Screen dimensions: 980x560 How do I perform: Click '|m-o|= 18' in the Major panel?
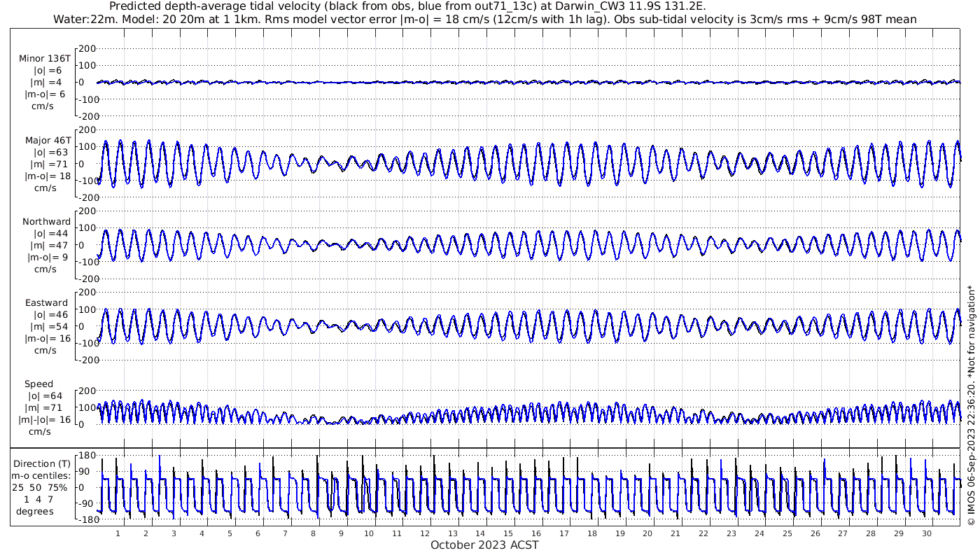tap(48, 176)
